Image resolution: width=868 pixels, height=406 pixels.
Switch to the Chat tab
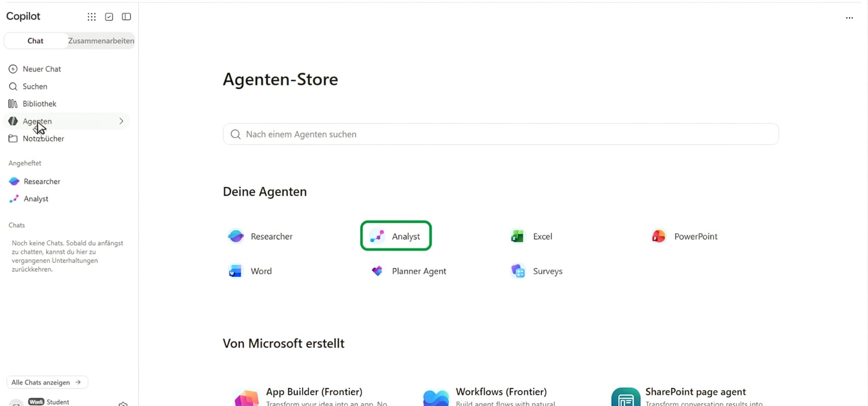pyautogui.click(x=35, y=40)
